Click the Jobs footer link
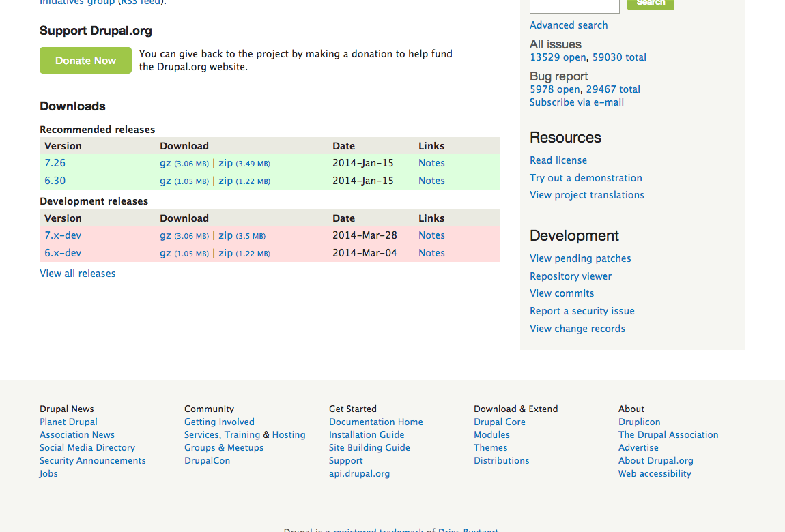The height and width of the screenshot is (532, 785). [48, 473]
